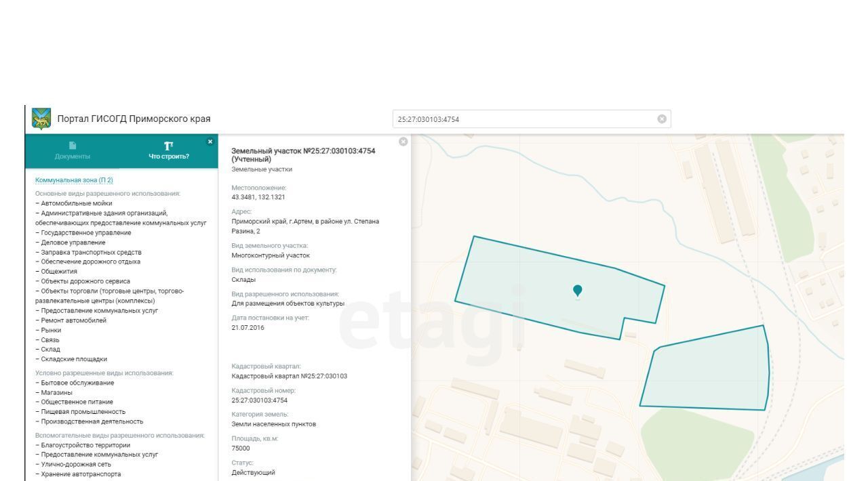Click the Primorsky Krai coat of arms logo
The width and height of the screenshot is (868, 481).
[42, 119]
